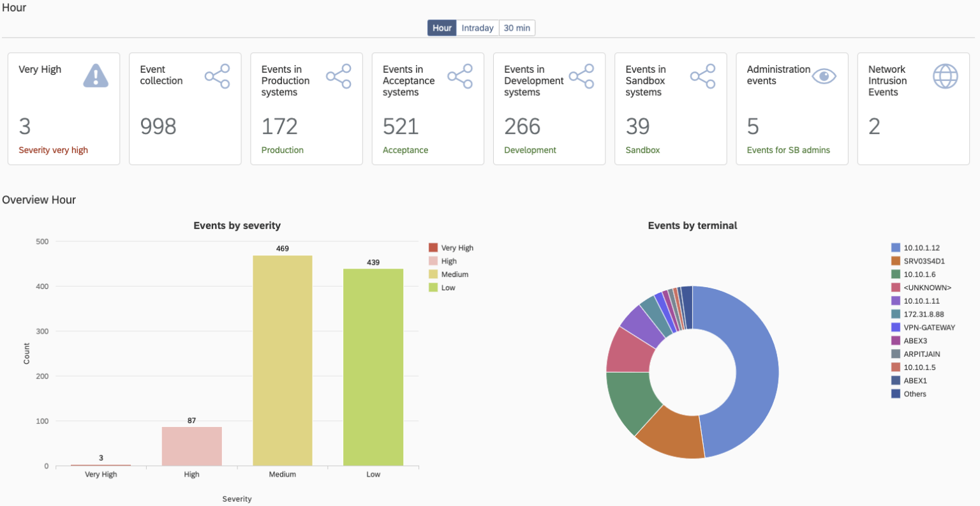The height and width of the screenshot is (506, 980).
Task: Open the Event collection tile showing 998
Action: click(185, 108)
